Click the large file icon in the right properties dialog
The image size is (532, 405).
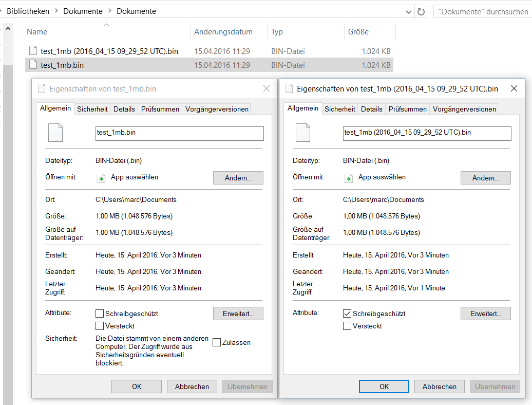[302, 133]
